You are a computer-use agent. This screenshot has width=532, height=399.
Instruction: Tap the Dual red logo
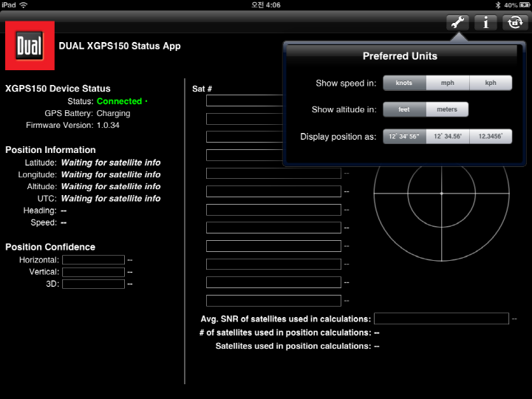click(x=30, y=46)
